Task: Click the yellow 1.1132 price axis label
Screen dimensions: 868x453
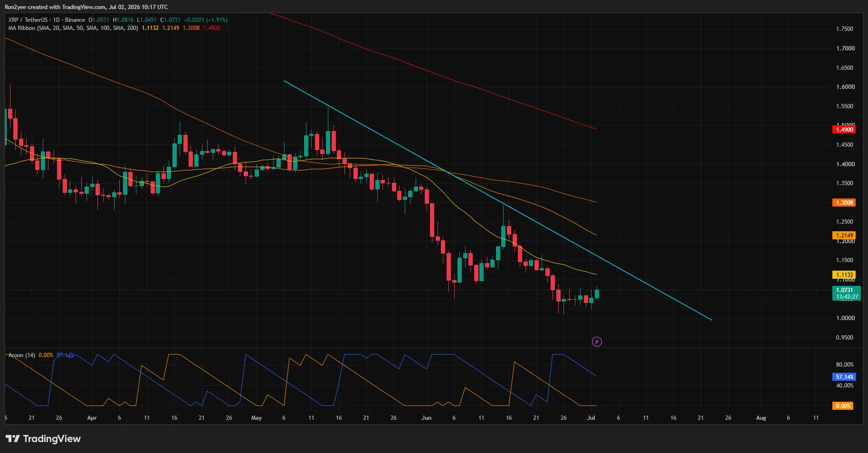Action: pos(844,275)
